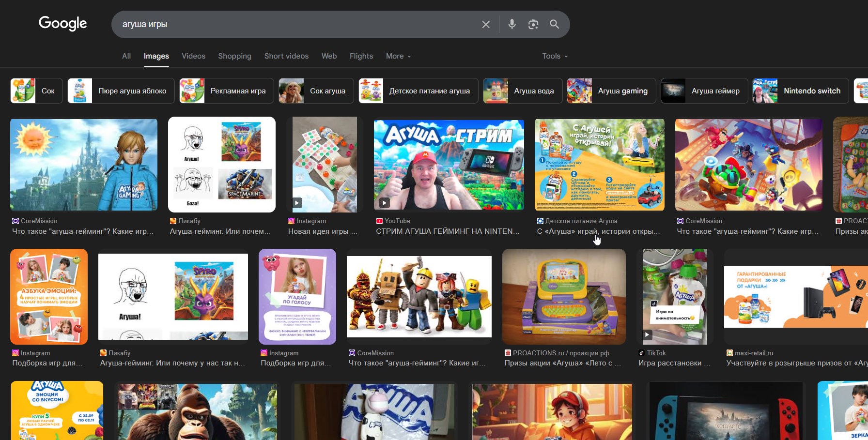Open the Азбука эмоций Instagram image

[x=49, y=297]
